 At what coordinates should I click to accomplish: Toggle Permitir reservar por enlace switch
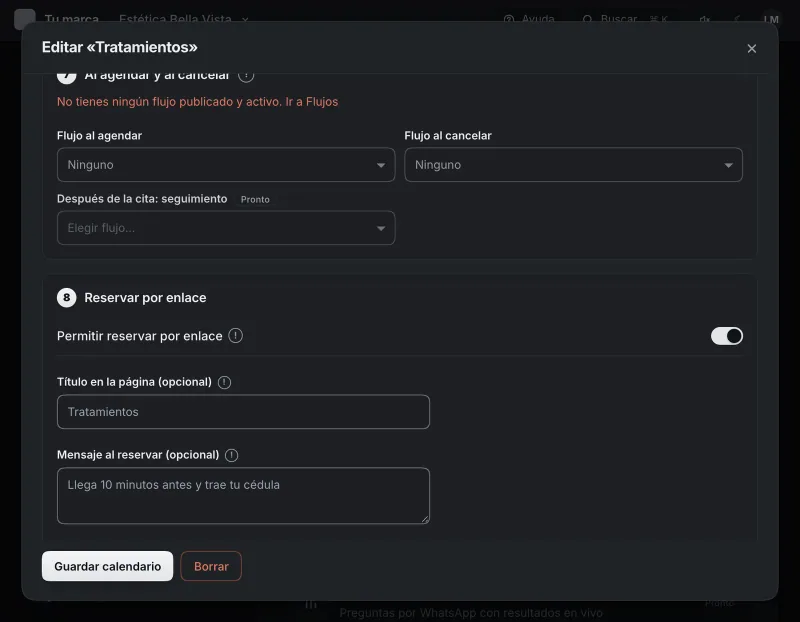click(x=727, y=336)
